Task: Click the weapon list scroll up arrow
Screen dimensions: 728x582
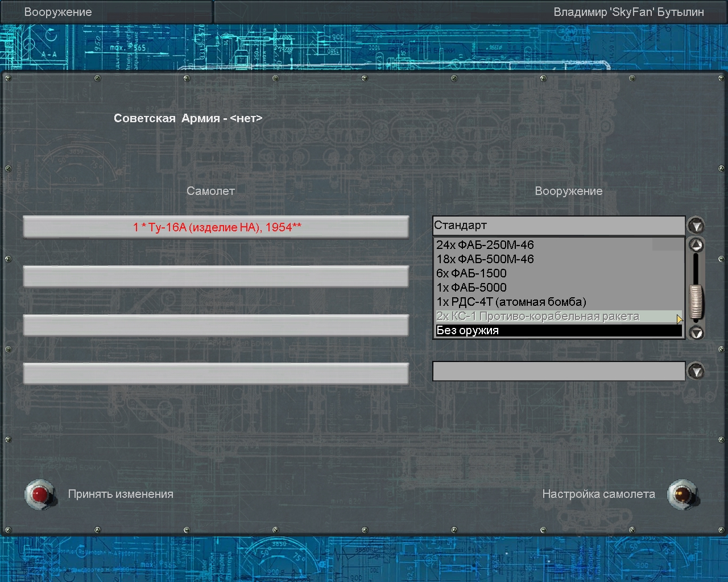Action: tap(696, 245)
